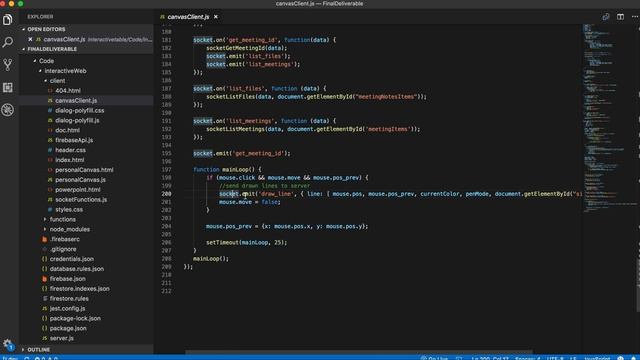
Task: Open 404.html in the explorer
Action: pos(68,91)
